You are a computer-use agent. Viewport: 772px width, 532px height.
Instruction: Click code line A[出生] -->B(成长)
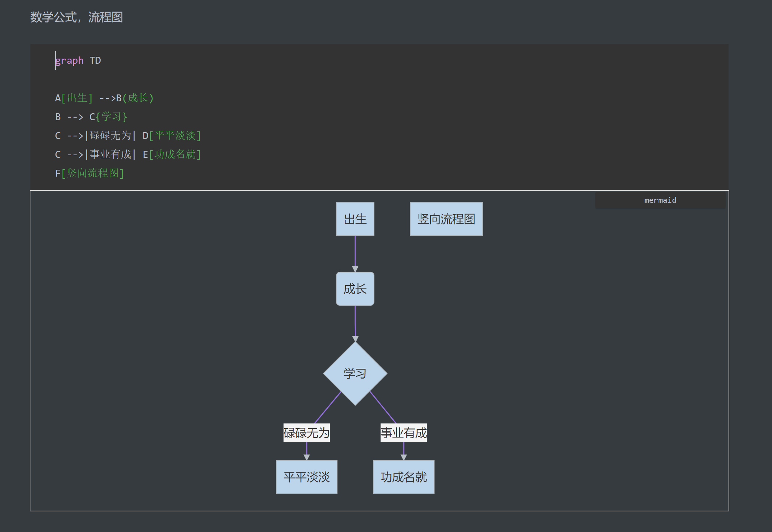(x=104, y=98)
